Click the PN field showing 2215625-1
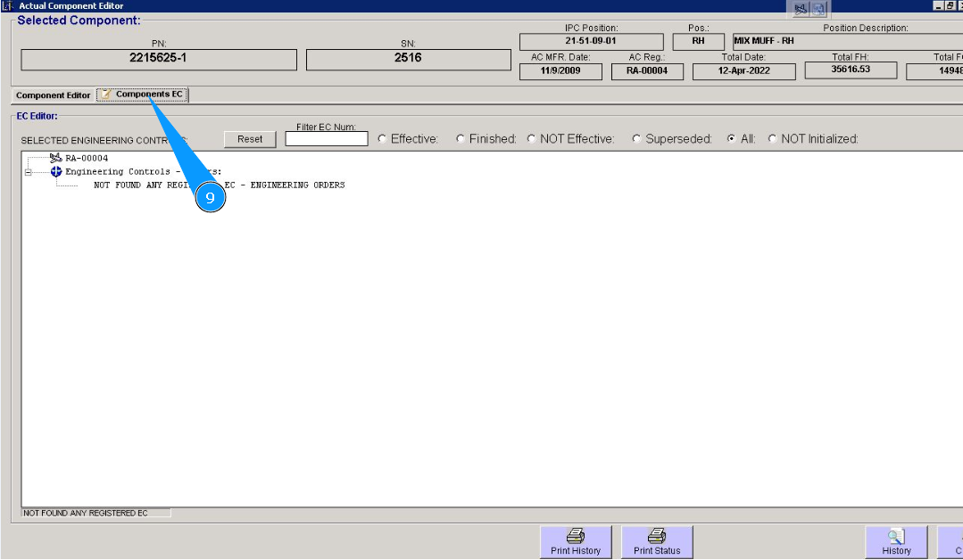Screen dimensions: 963x560 pos(159,60)
